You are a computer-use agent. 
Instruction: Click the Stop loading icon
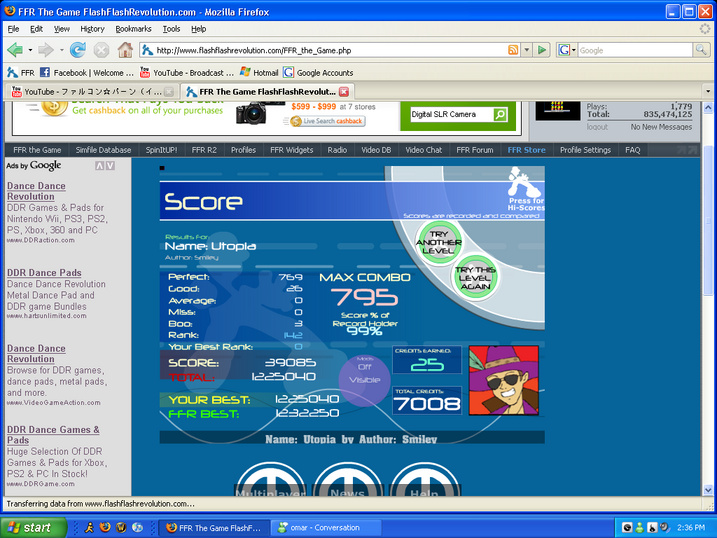pos(101,50)
